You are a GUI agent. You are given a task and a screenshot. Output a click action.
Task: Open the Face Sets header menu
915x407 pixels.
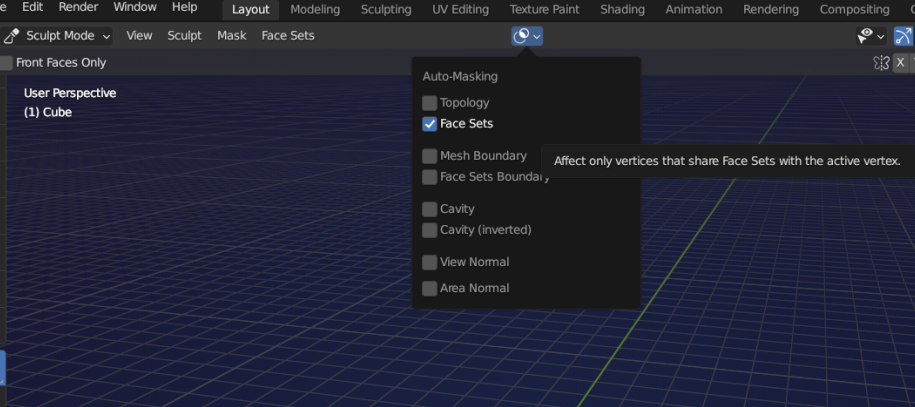pyautogui.click(x=288, y=36)
